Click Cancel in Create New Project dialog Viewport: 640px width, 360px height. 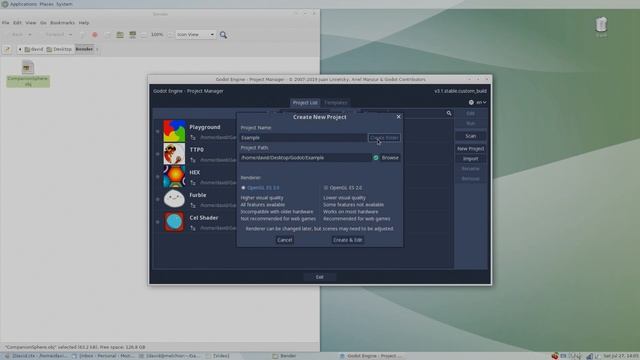coord(284,240)
